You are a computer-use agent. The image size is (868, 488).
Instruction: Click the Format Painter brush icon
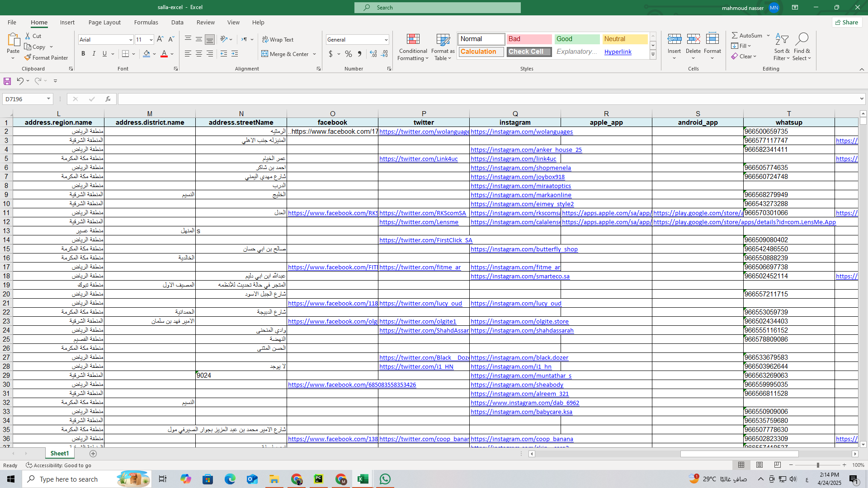pos(28,58)
